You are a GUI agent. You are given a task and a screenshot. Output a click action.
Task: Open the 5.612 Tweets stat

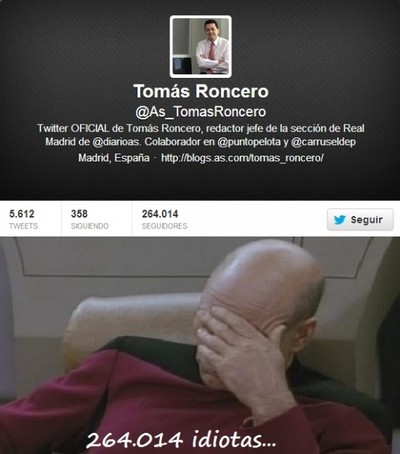23,219
